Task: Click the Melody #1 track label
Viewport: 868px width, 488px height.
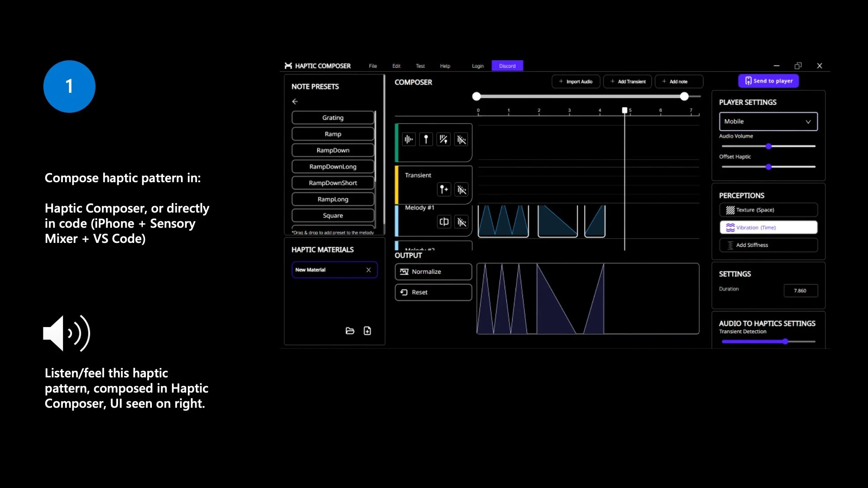Action: pyautogui.click(x=419, y=208)
